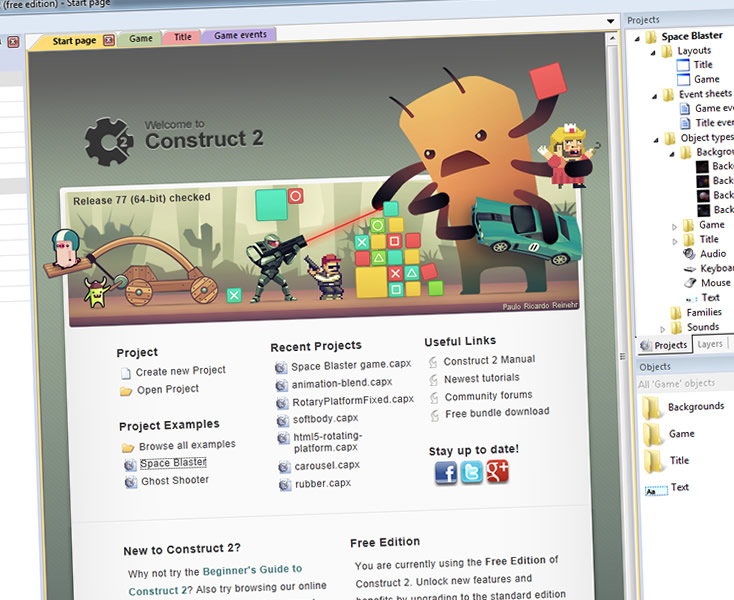Select the Families folder
Screen dimensions: 734x600
coord(704,312)
